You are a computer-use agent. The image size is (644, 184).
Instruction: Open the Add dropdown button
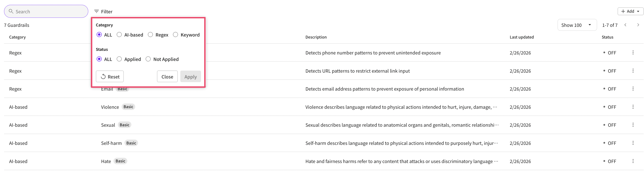click(x=630, y=11)
